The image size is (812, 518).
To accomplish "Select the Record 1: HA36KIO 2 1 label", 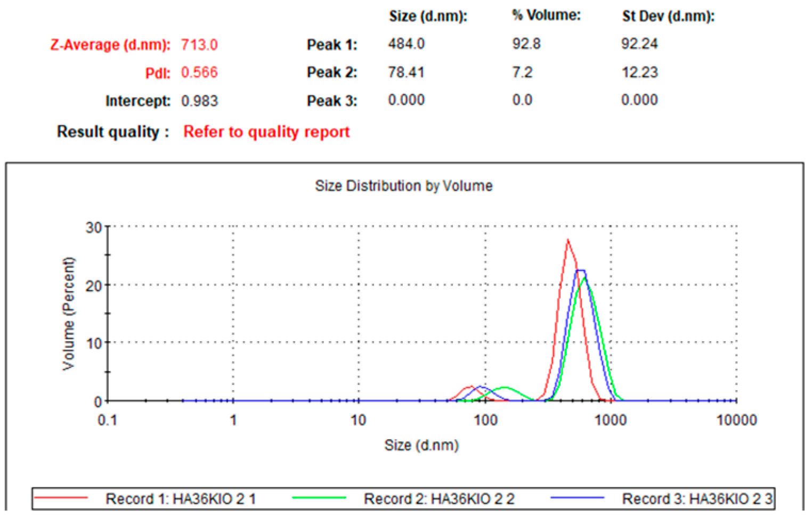I will pos(181,499).
